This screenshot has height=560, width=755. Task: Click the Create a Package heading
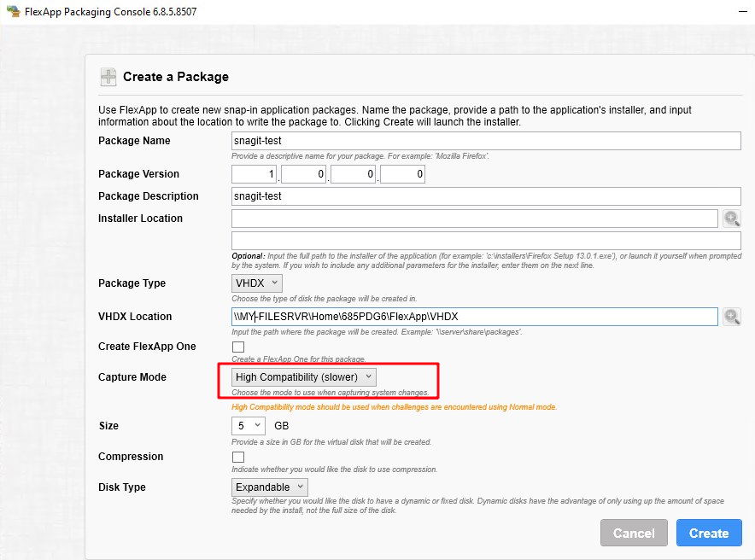click(176, 77)
